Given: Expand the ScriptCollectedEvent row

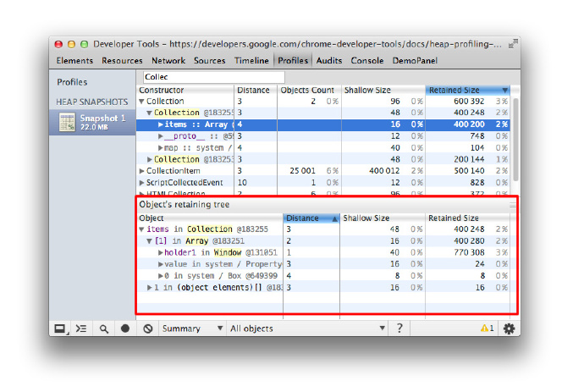Looking at the screenshot, I should (x=141, y=183).
